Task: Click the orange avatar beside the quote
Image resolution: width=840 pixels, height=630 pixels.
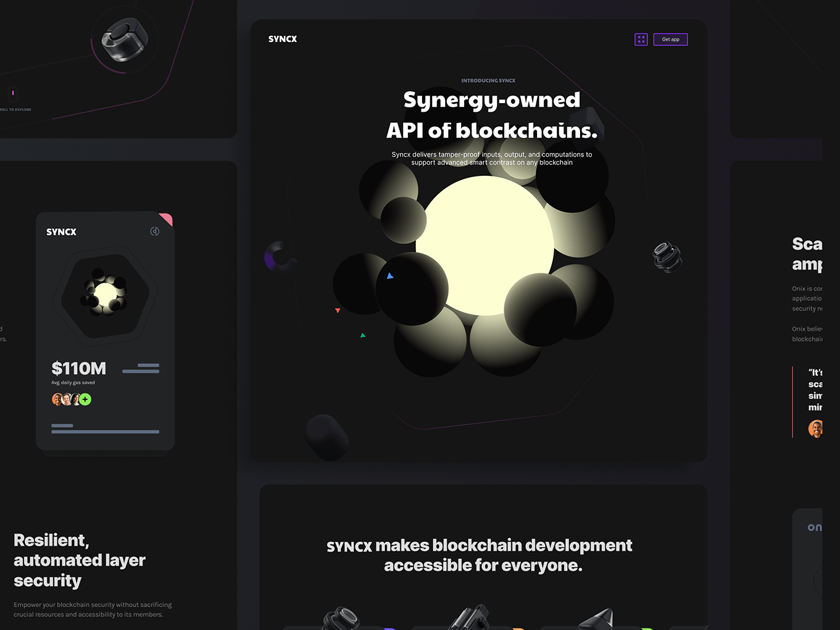Action: pos(815,428)
